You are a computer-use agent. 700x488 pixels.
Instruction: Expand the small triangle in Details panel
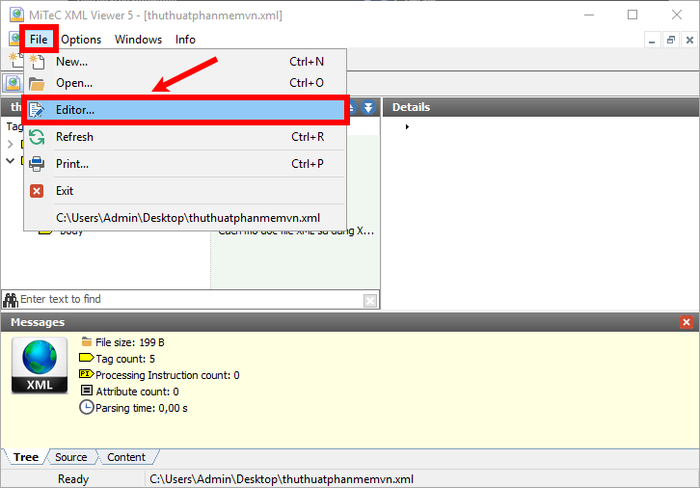pyautogui.click(x=407, y=127)
